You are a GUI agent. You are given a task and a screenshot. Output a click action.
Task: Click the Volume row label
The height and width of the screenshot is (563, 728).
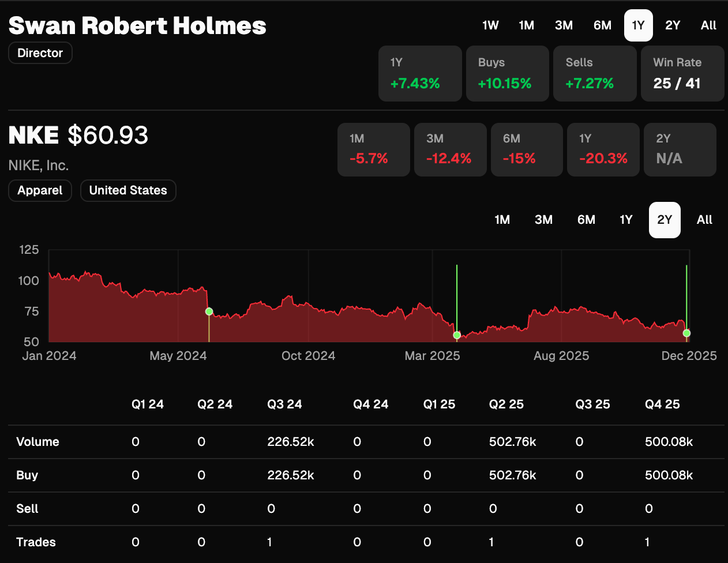click(x=37, y=442)
